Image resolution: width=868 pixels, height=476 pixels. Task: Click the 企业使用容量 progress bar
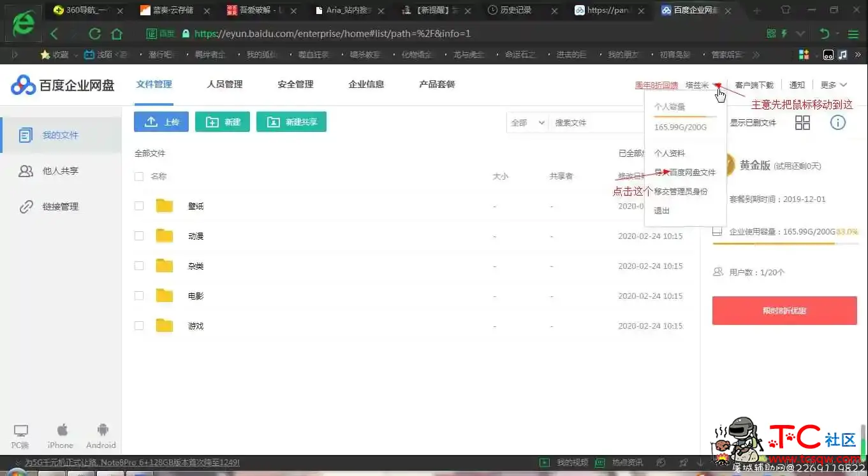coord(784,243)
